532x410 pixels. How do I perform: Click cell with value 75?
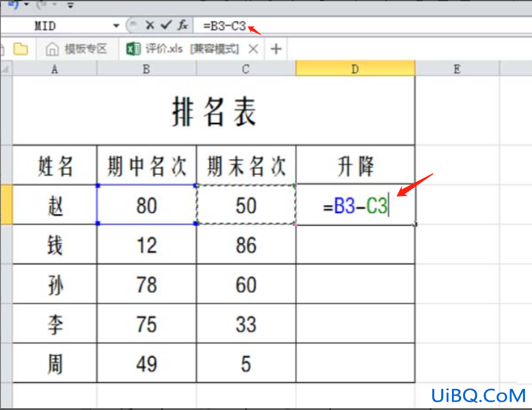(146, 323)
